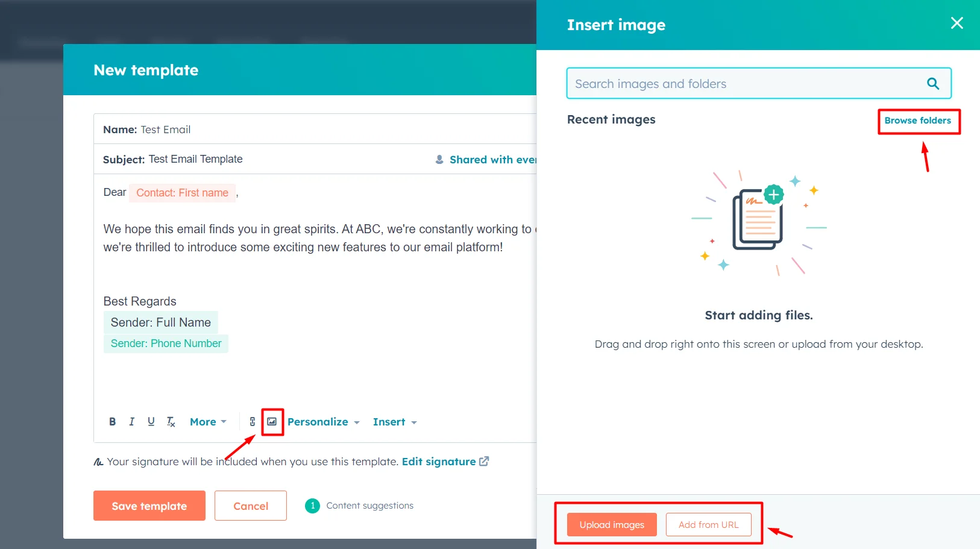This screenshot has width=980, height=549.
Task: Click the search magnifier in Insert image panel
Action: coord(933,83)
